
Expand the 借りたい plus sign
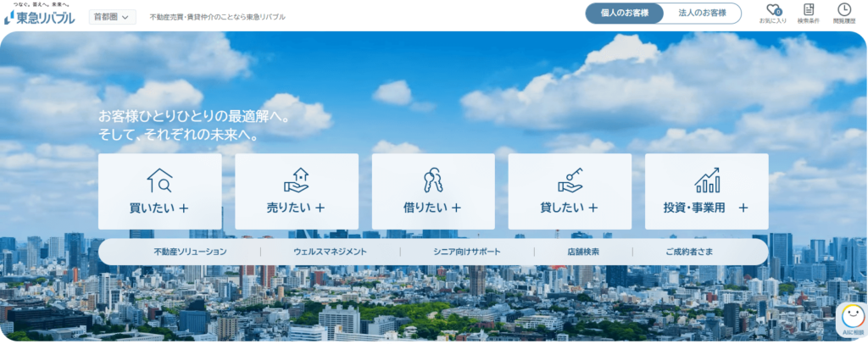coord(456,208)
